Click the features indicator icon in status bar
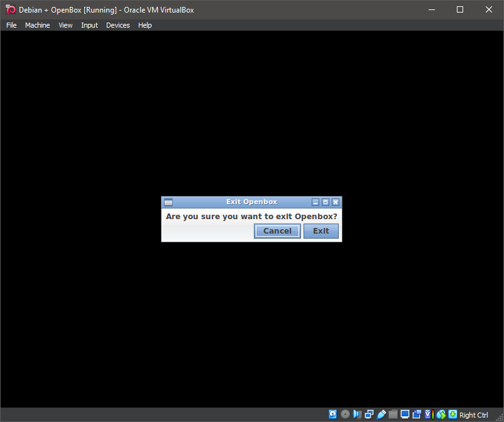The image size is (504, 422). [x=428, y=414]
